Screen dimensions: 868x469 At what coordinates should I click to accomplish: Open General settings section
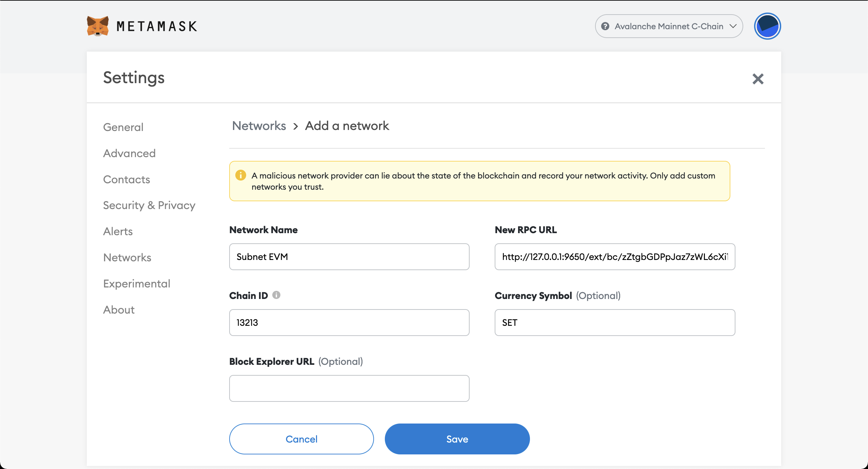click(123, 127)
